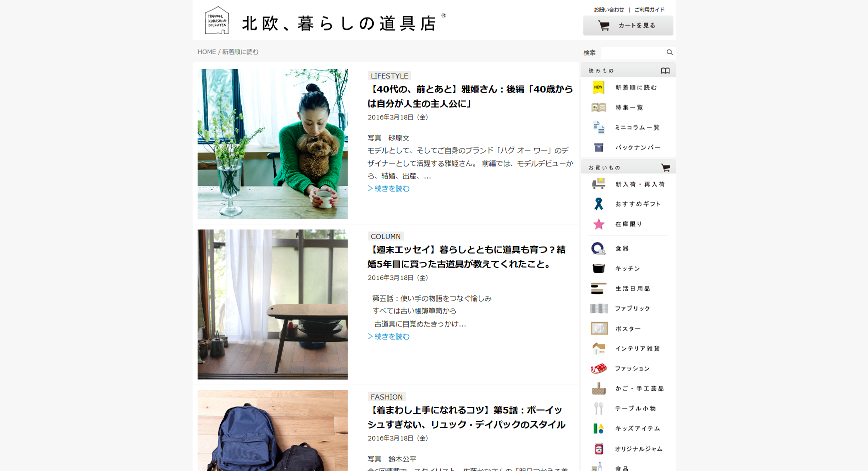Screen dimensions: 868x471
Task: Click the delivery cart icon beside 新入荷・再入荷
Action: coord(598,184)
